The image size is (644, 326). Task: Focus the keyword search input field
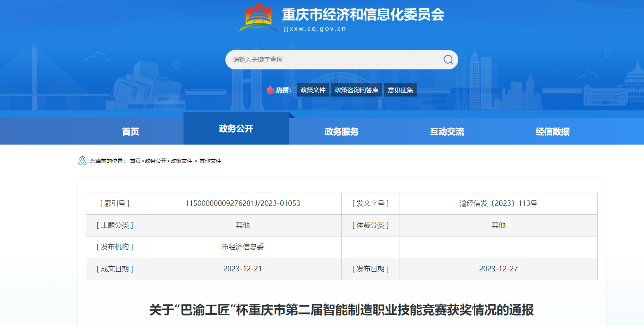(334, 60)
